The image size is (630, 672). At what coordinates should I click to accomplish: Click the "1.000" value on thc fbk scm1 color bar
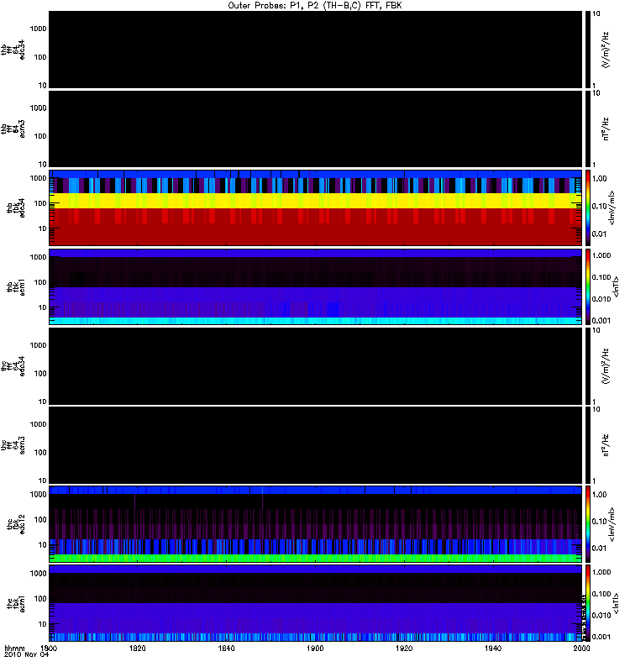601,572
